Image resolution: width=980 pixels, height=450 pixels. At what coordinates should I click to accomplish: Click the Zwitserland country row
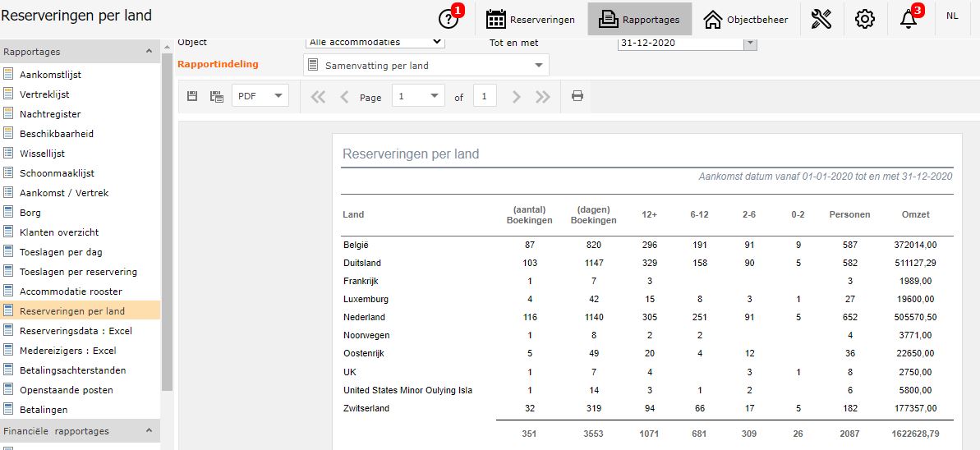tap(647, 409)
